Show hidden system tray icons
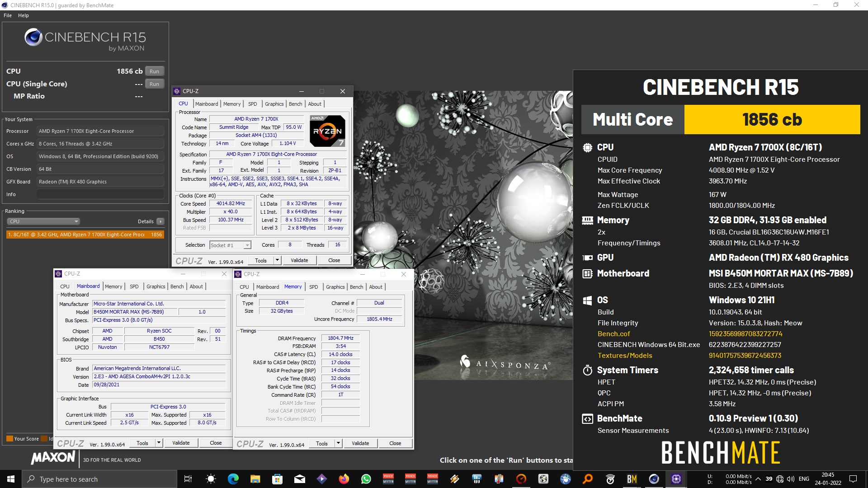868x488 pixels. coord(758,479)
